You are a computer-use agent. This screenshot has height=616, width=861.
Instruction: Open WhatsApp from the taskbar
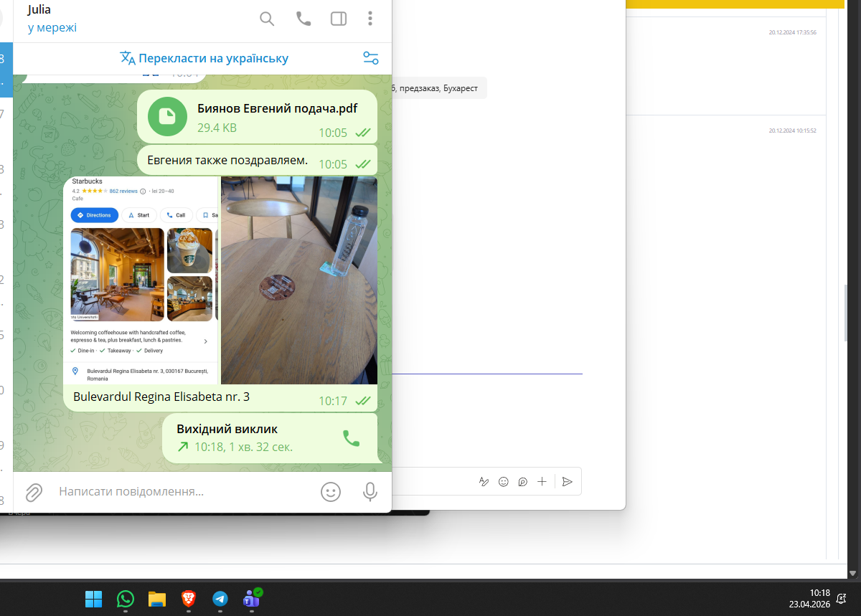(x=126, y=599)
